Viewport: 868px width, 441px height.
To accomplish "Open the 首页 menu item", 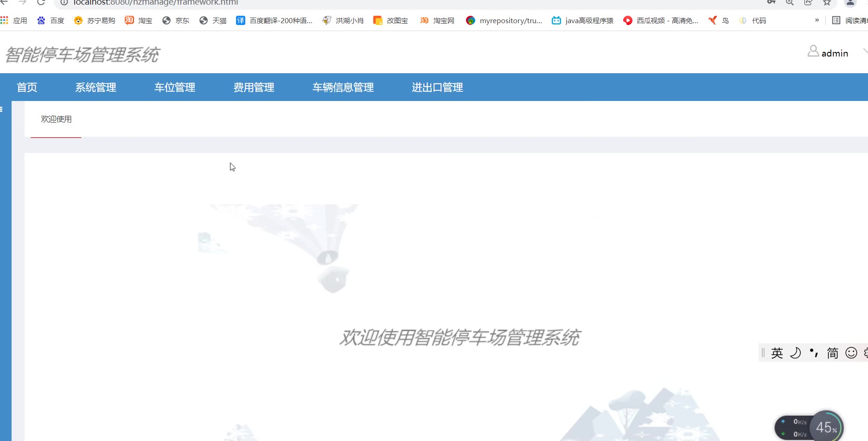I will pyautogui.click(x=27, y=87).
